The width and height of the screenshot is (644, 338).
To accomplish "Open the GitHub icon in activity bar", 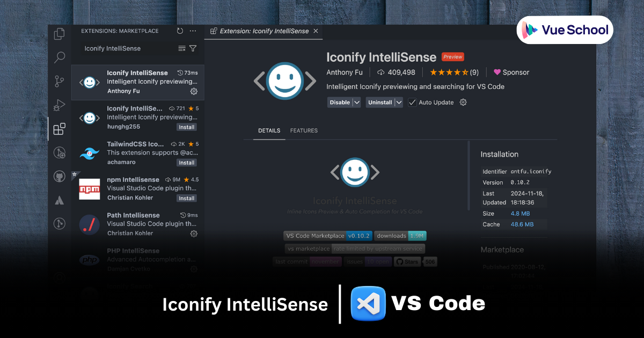I will click(x=60, y=177).
